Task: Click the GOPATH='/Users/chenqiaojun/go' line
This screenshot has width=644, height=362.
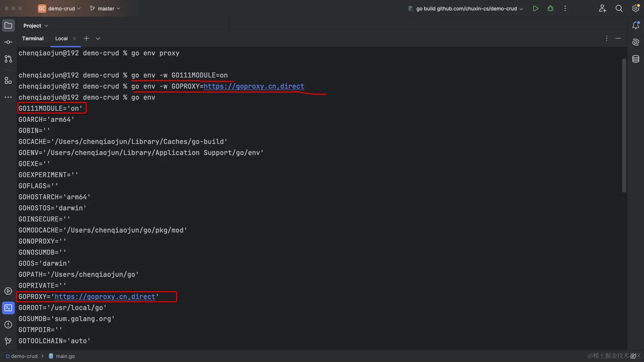Action: (79, 274)
